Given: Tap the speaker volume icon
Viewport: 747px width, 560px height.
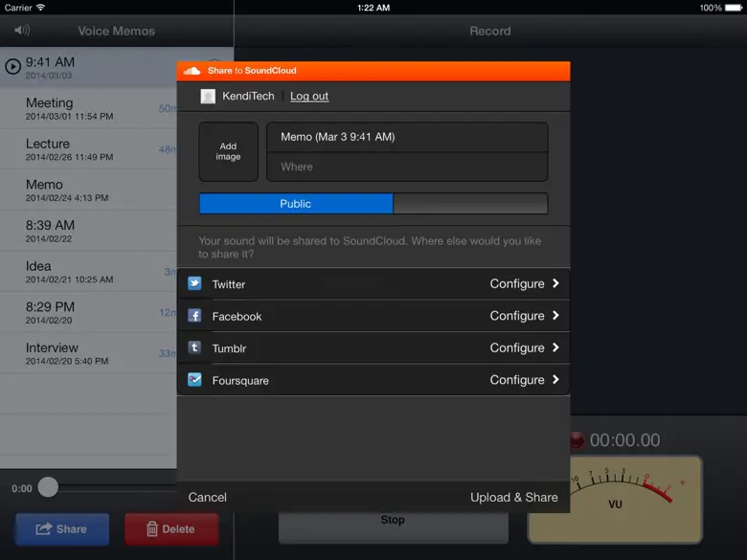Looking at the screenshot, I should pos(22,31).
